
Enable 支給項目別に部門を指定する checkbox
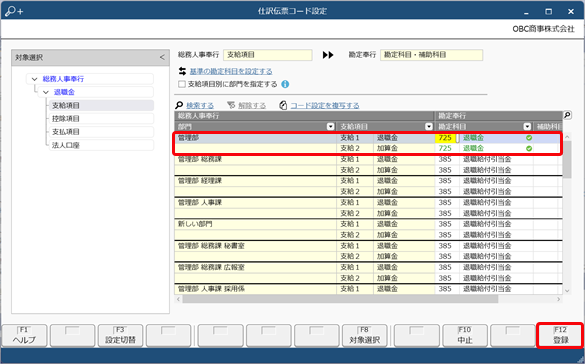tap(182, 84)
